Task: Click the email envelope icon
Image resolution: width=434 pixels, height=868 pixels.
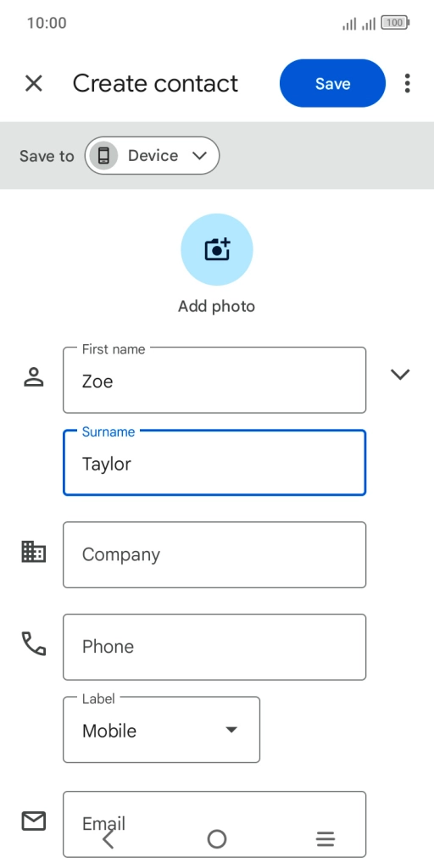Action: pos(34,821)
